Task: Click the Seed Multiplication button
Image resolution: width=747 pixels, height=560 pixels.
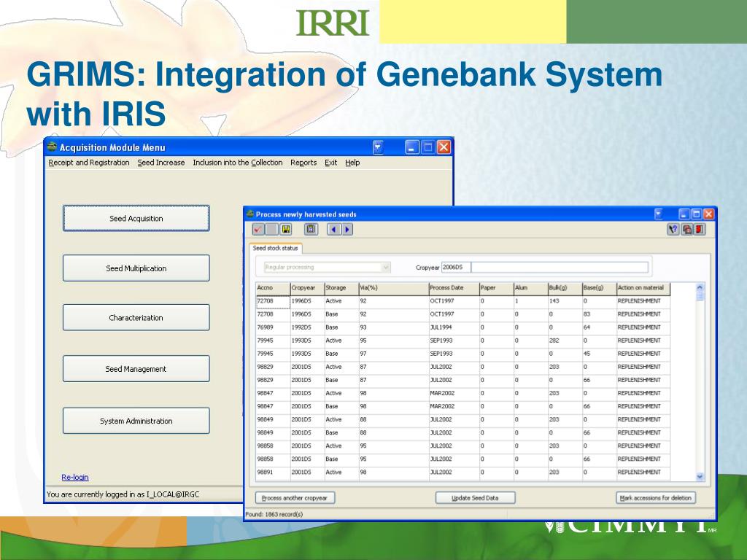Action: pyautogui.click(x=136, y=268)
